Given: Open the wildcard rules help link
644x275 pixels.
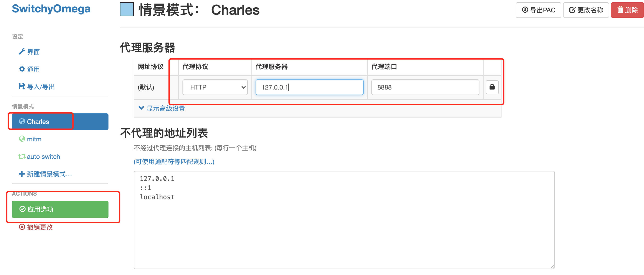Looking at the screenshot, I should (174, 162).
